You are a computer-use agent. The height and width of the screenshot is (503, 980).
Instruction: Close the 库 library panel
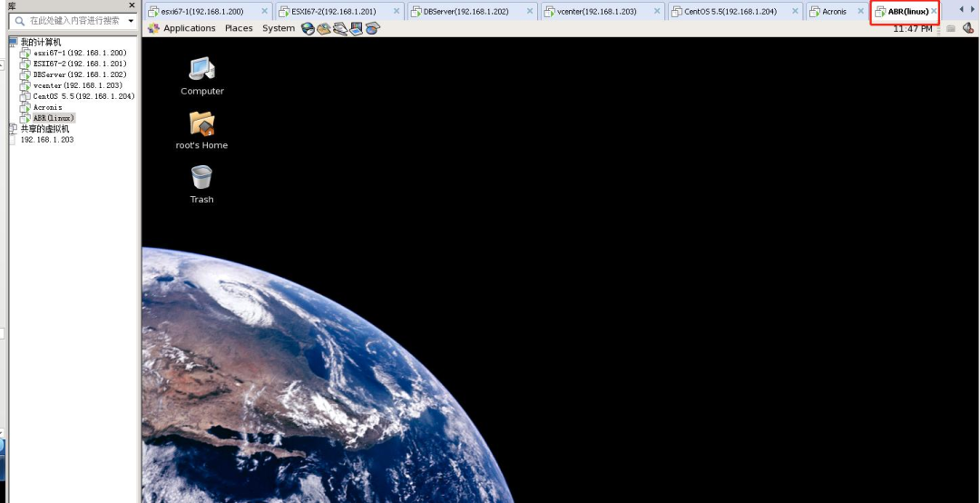tap(132, 5)
